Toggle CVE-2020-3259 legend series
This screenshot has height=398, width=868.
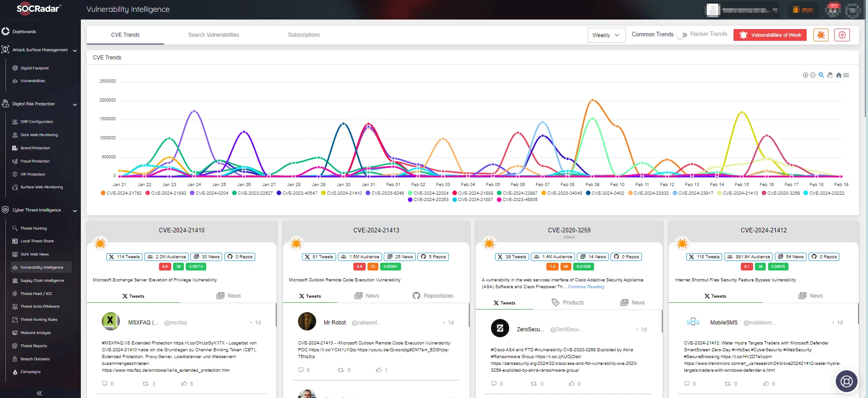click(781, 193)
